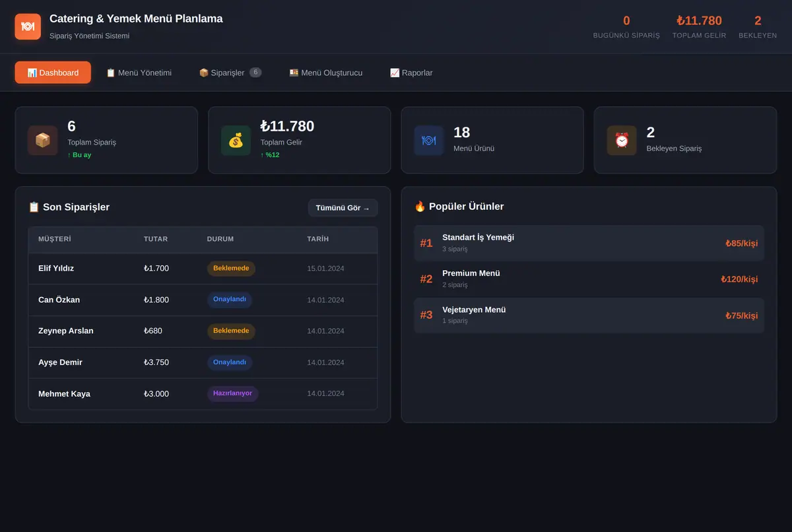Go to the Raporlar tab
Image resolution: width=792 pixels, height=532 pixels.
411,73
